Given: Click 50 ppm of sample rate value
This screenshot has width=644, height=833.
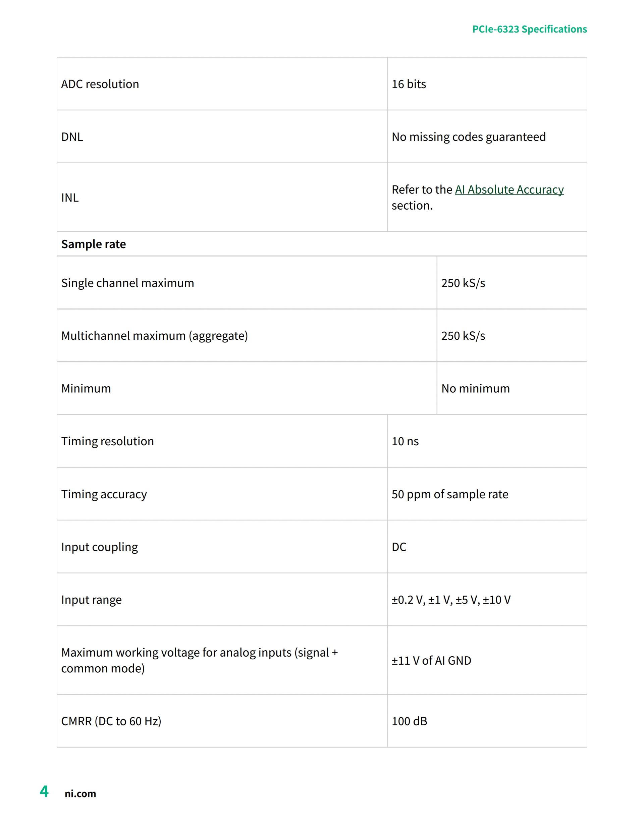Looking at the screenshot, I should (x=450, y=494).
